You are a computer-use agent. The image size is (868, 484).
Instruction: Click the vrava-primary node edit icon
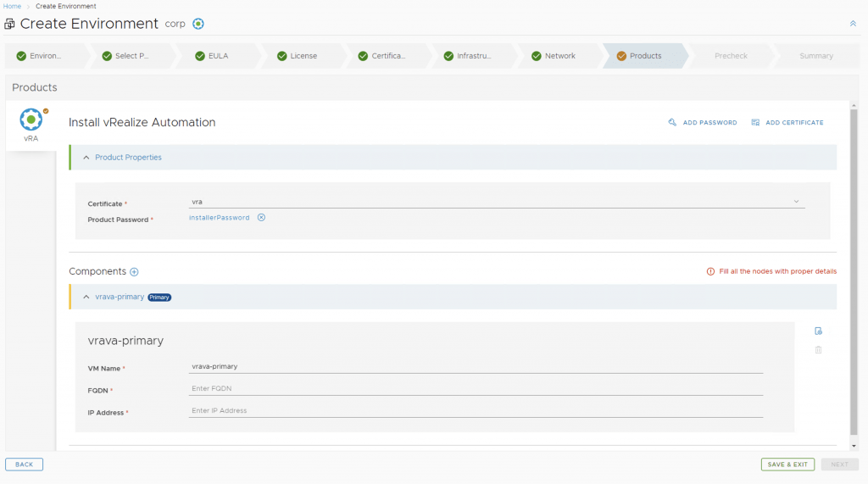pos(818,331)
